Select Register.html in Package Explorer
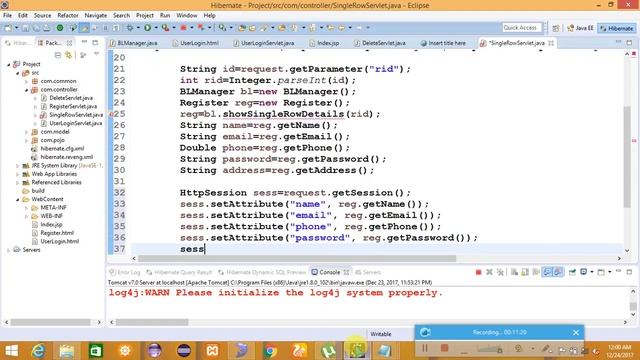This screenshot has width=640, height=360. 57,233
